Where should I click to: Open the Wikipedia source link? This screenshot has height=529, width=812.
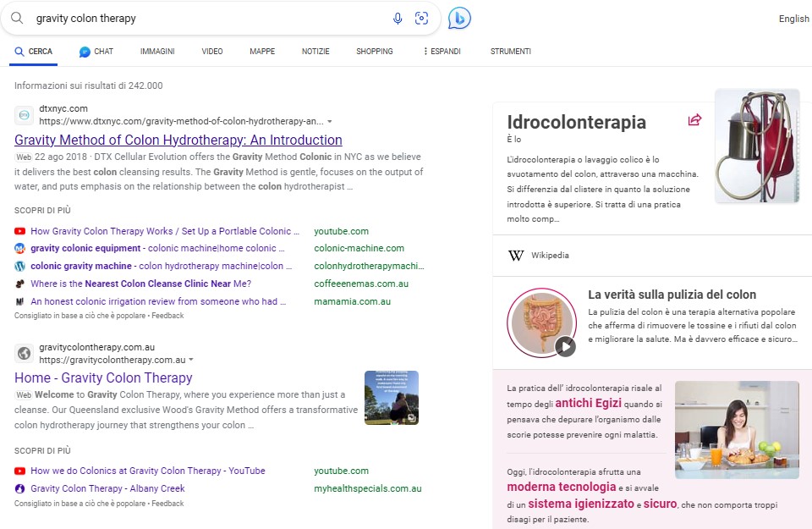click(x=550, y=256)
